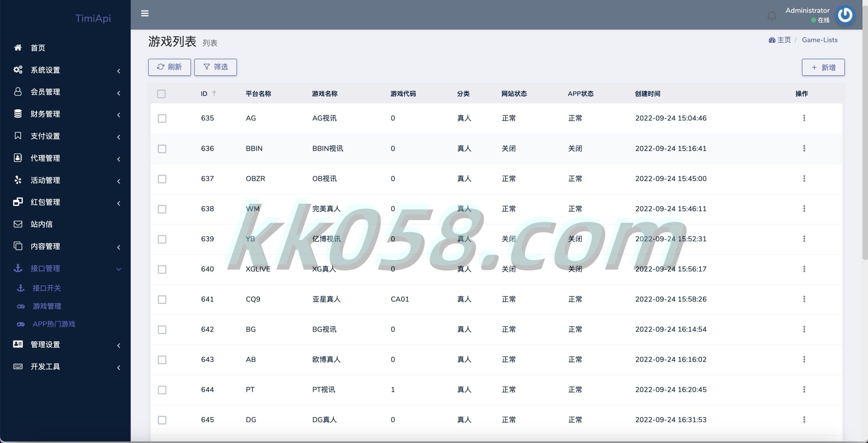Click the 站内信 envelope icon
Image resolution: width=868 pixels, height=443 pixels.
pyautogui.click(x=18, y=224)
